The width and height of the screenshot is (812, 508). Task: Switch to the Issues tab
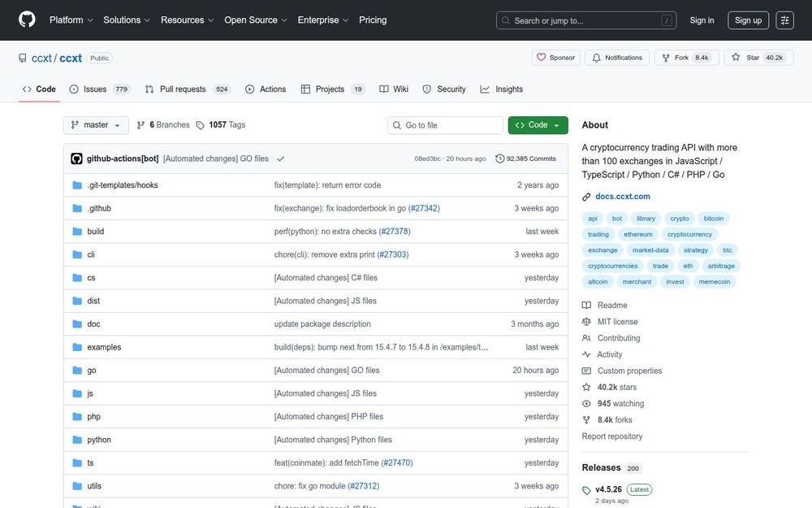[x=99, y=89]
